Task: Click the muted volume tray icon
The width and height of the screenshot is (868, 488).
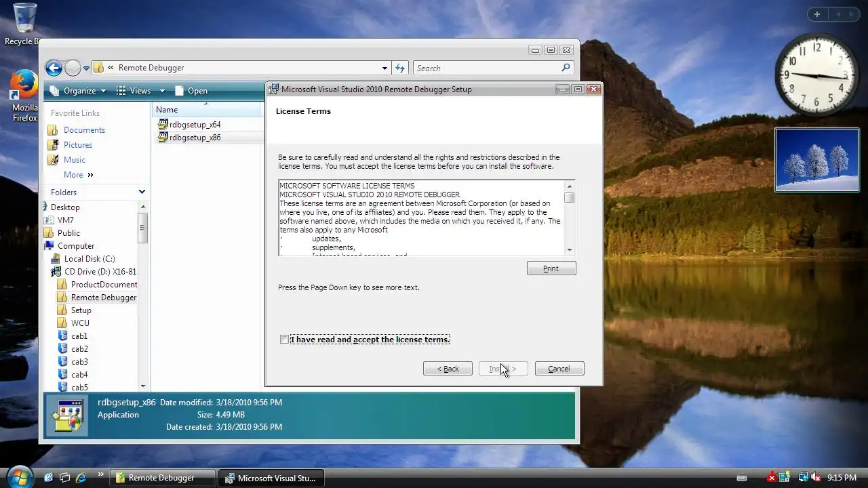Action: [x=816, y=478]
